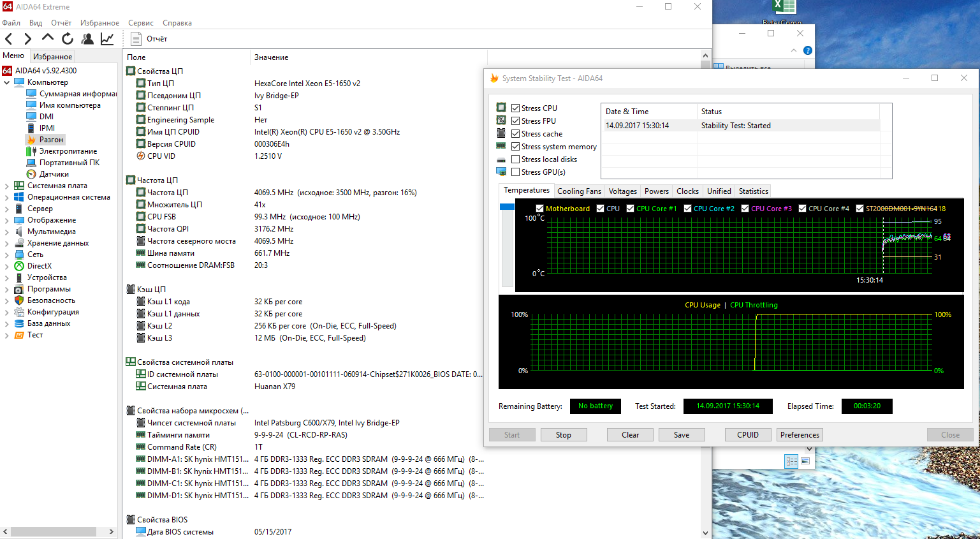Click the Системная плата motherboard icon

[19, 186]
